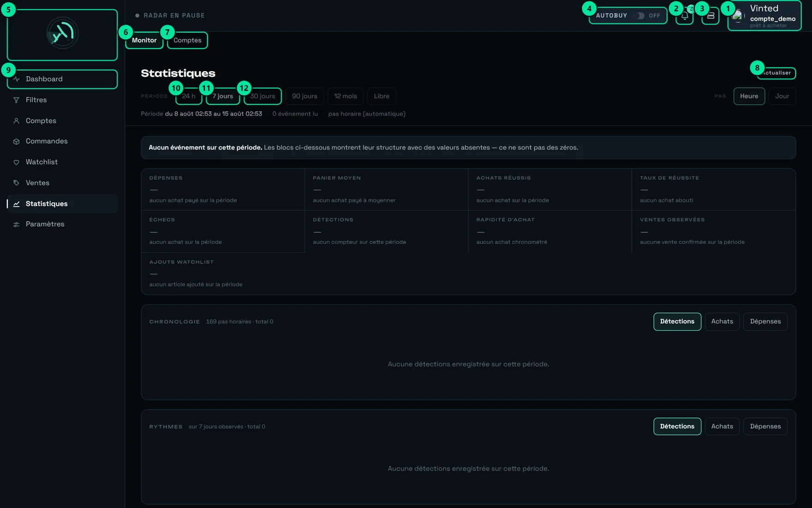The image size is (812, 508).
Task: Click the 'VENTES OBSERVÉES' stat card
Action: (x=714, y=232)
